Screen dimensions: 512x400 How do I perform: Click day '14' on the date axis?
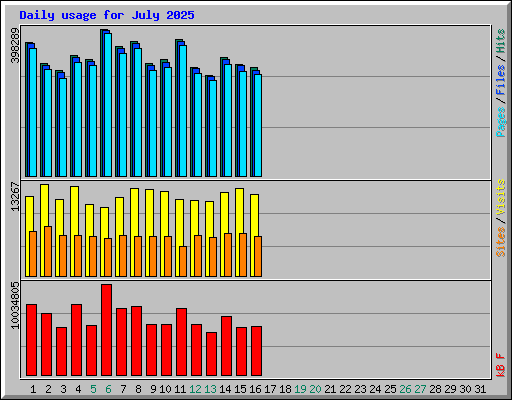click(x=225, y=389)
